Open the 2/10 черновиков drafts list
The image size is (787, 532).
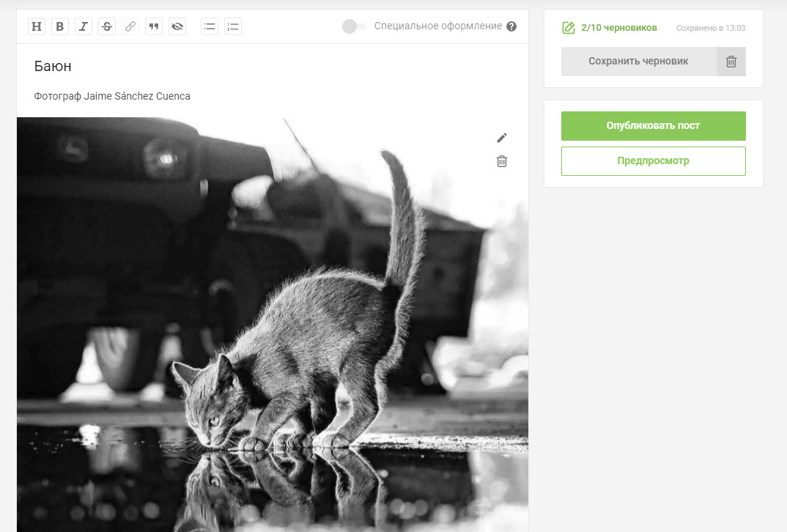coord(619,28)
